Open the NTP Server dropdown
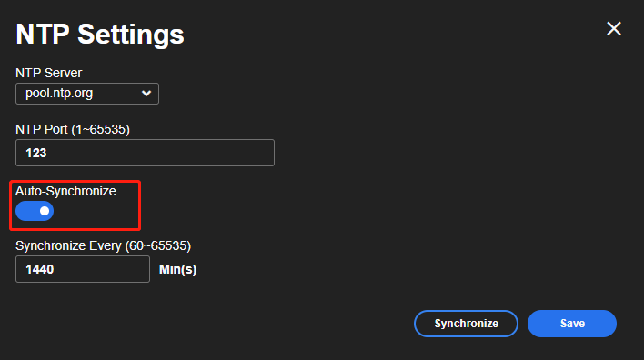644x360 pixels. pyautogui.click(x=87, y=94)
